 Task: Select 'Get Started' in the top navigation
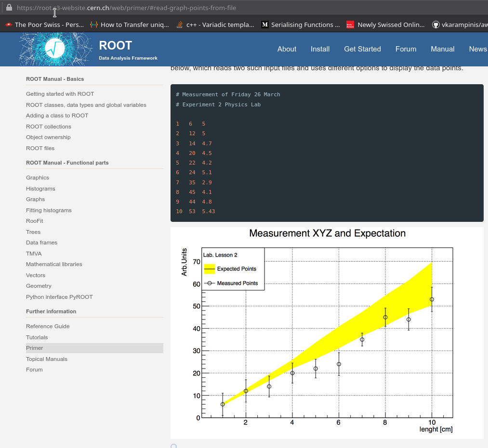pos(362,49)
